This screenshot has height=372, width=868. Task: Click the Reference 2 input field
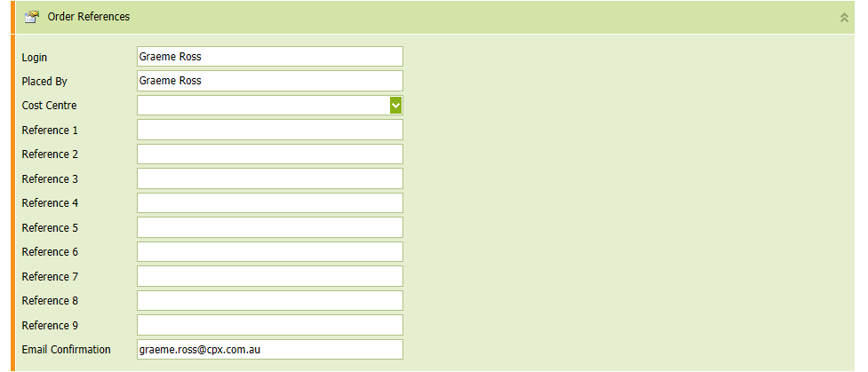coord(269,154)
